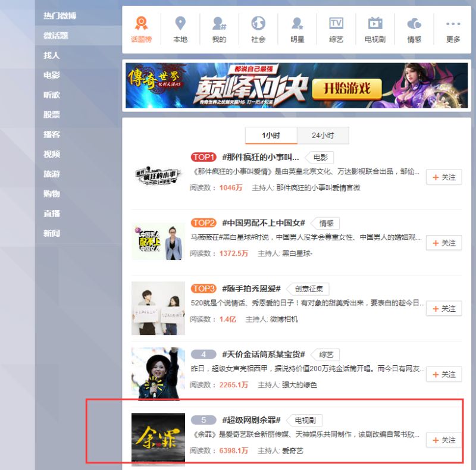
Task: Click the 综艺 tag on 天价金话筒 topic
Action: click(325, 355)
